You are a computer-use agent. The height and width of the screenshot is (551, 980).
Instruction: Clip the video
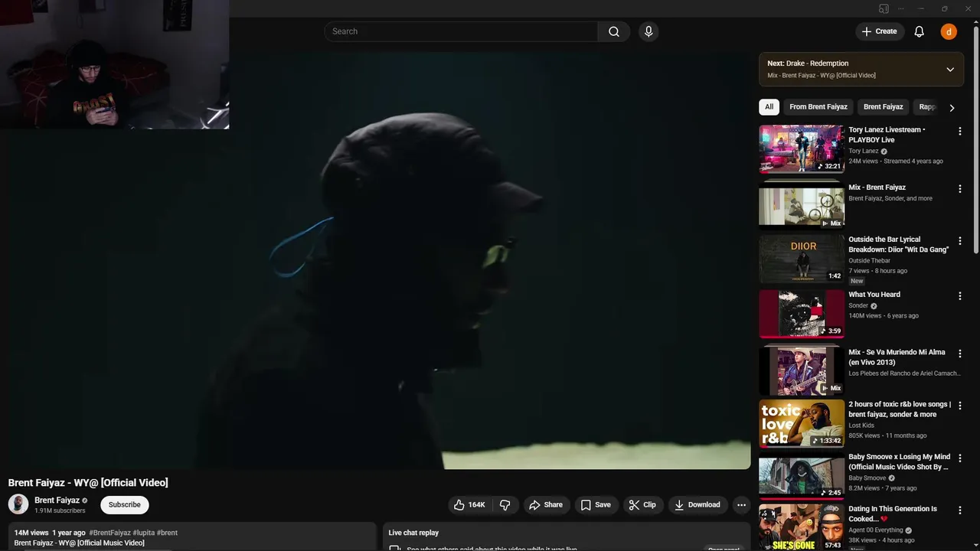point(642,504)
